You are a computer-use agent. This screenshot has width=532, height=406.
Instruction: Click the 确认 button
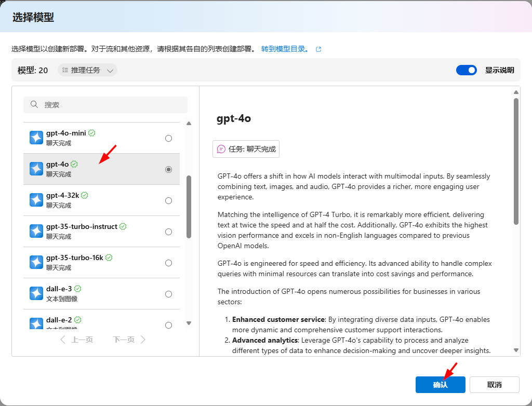pyautogui.click(x=440, y=384)
